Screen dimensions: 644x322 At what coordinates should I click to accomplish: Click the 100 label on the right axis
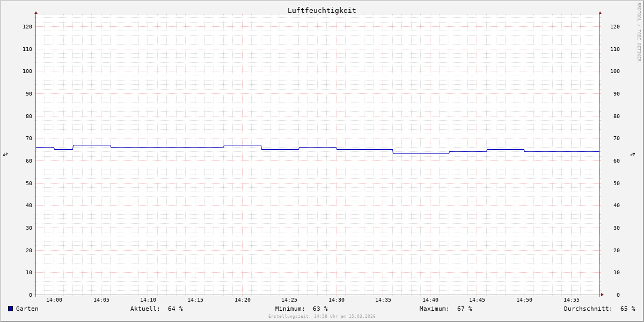[x=615, y=71]
